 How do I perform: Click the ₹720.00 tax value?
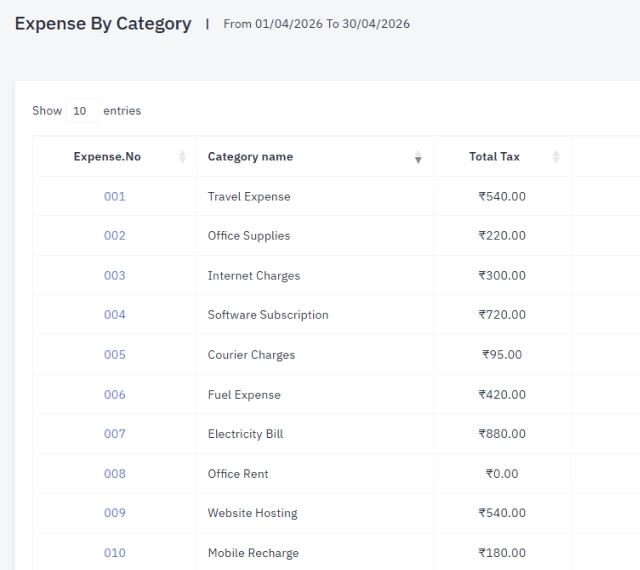(502, 315)
